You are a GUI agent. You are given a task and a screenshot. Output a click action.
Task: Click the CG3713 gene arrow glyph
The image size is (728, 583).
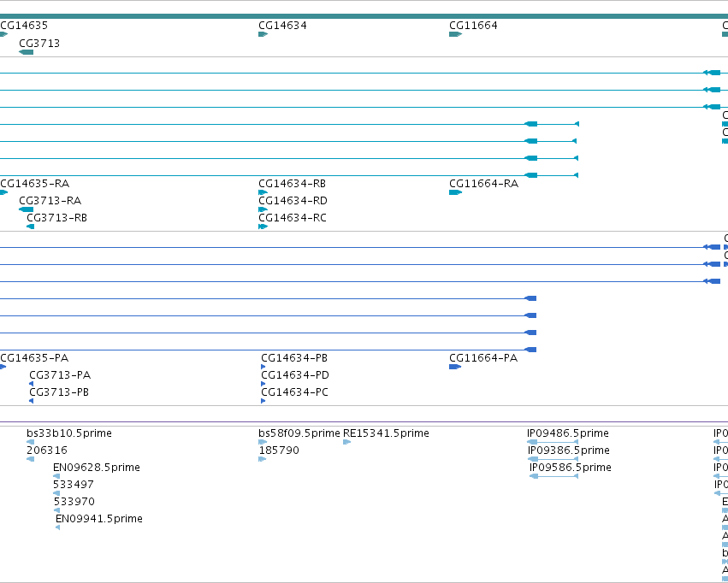tap(26, 52)
